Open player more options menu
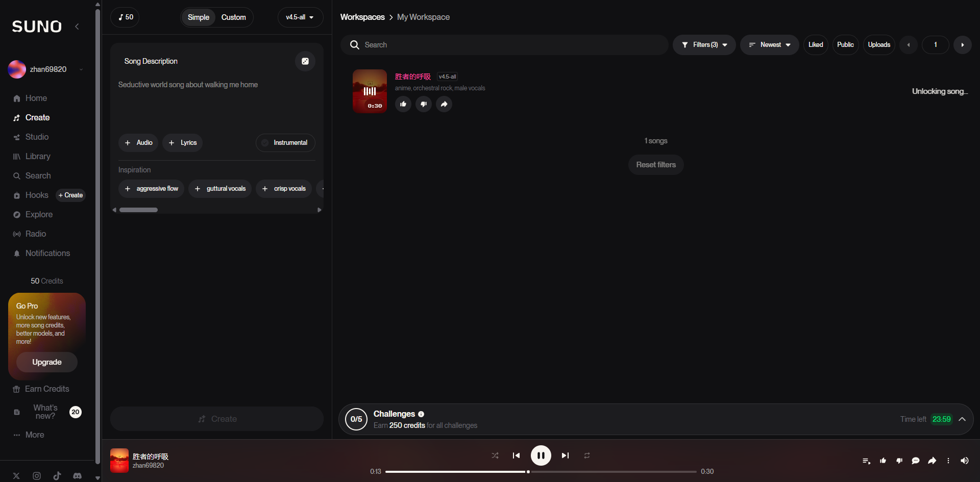Screen dimensions: 980x482 point(948,461)
